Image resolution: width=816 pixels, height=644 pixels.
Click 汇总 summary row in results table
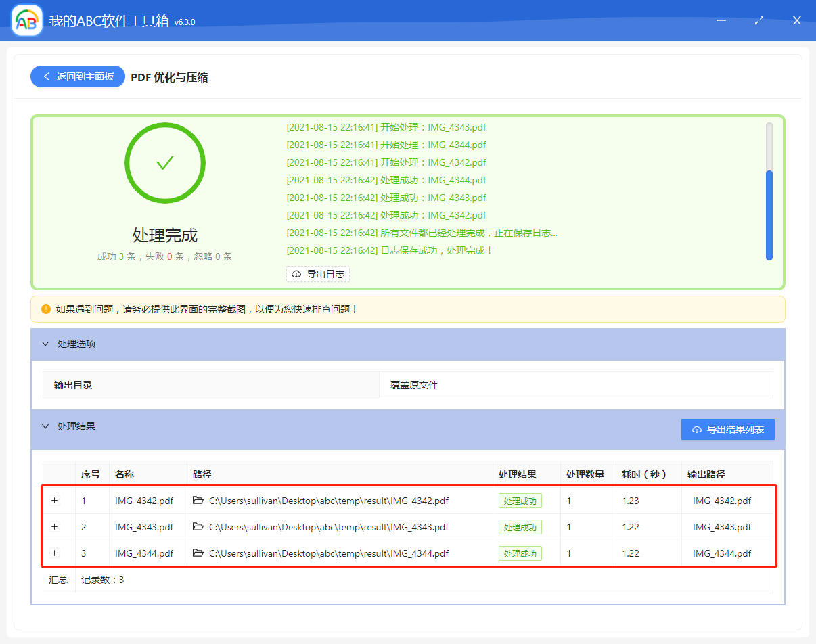click(x=58, y=579)
